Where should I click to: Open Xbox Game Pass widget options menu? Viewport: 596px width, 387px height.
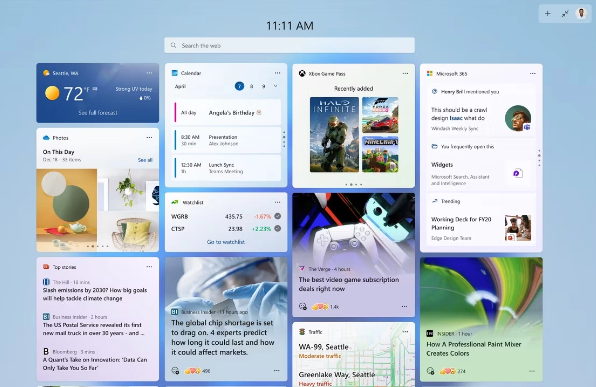point(405,74)
